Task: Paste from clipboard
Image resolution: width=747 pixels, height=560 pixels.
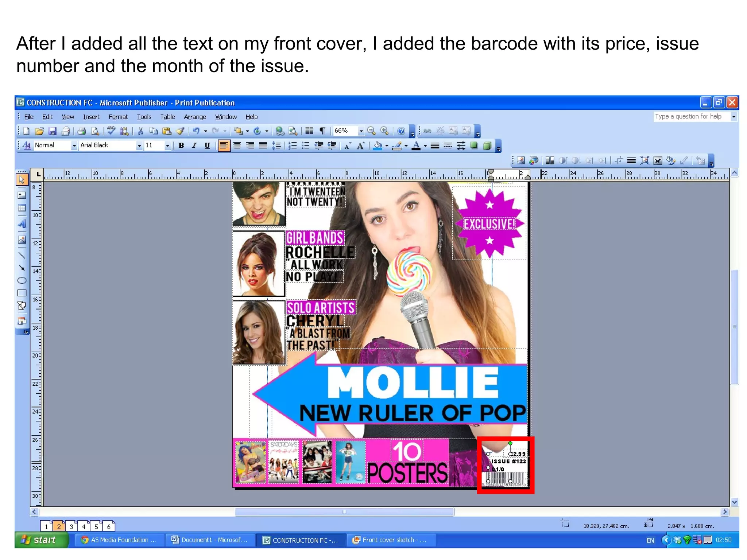Action: tap(167, 131)
